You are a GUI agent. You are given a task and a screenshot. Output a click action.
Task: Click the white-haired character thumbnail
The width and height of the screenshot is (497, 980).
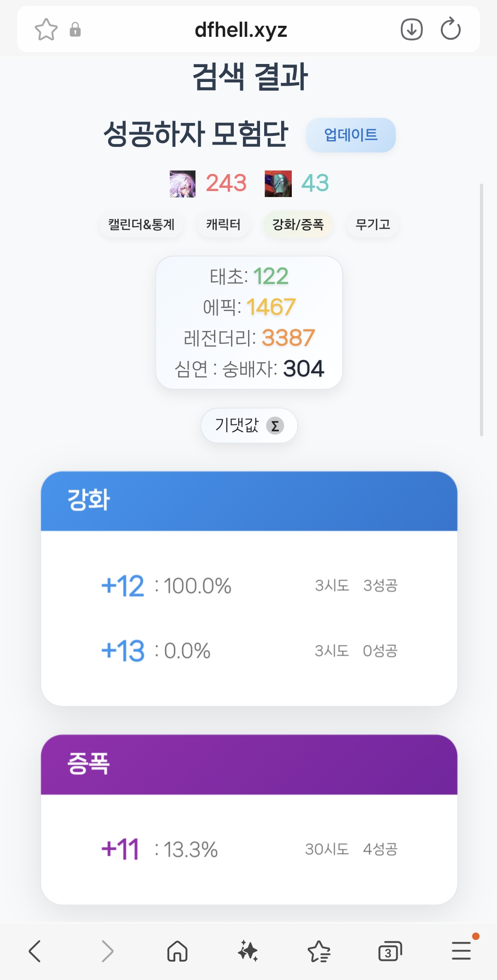pos(183,184)
